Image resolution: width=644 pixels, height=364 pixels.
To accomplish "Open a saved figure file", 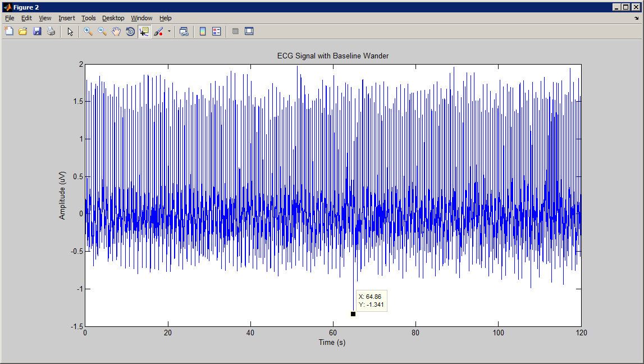I will [x=22, y=31].
